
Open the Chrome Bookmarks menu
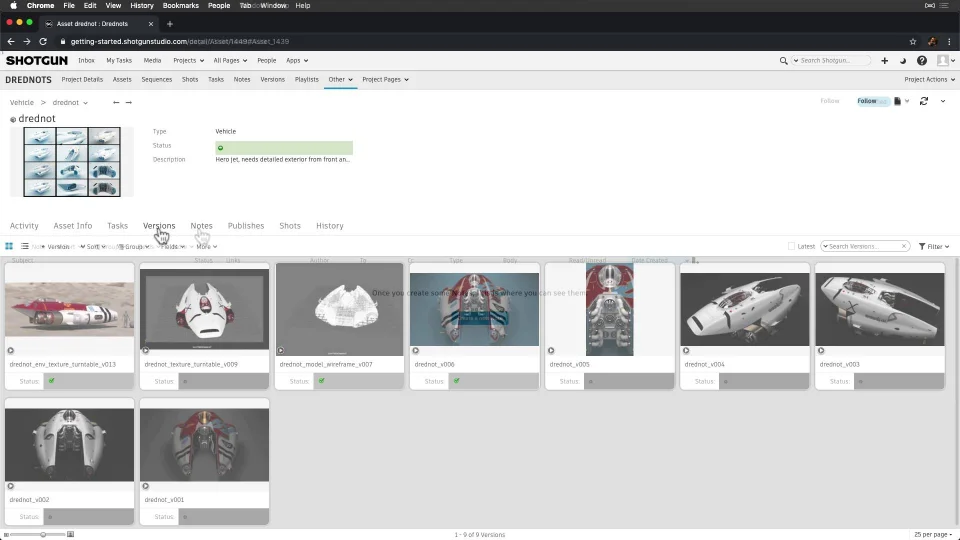pos(181,6)
